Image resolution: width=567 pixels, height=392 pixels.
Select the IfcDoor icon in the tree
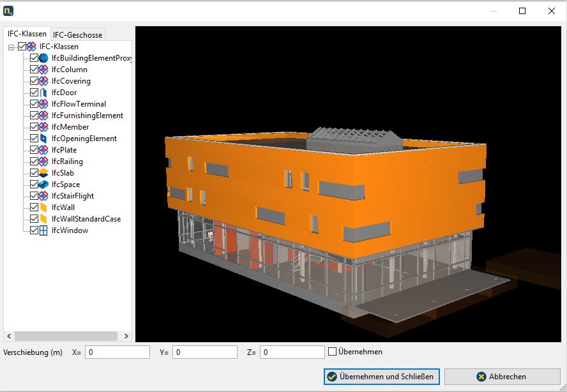coord(43,93)
